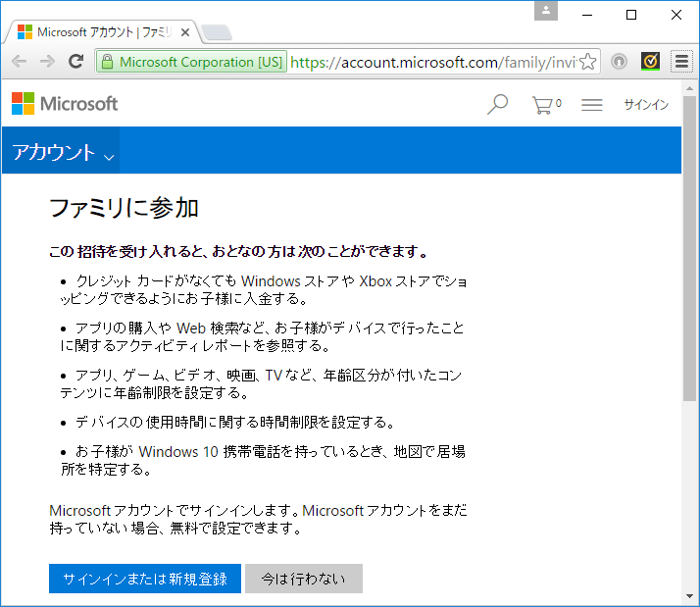Click the 今は行わない button
Viewport: 700px width, 607px height.
(304, 579)
